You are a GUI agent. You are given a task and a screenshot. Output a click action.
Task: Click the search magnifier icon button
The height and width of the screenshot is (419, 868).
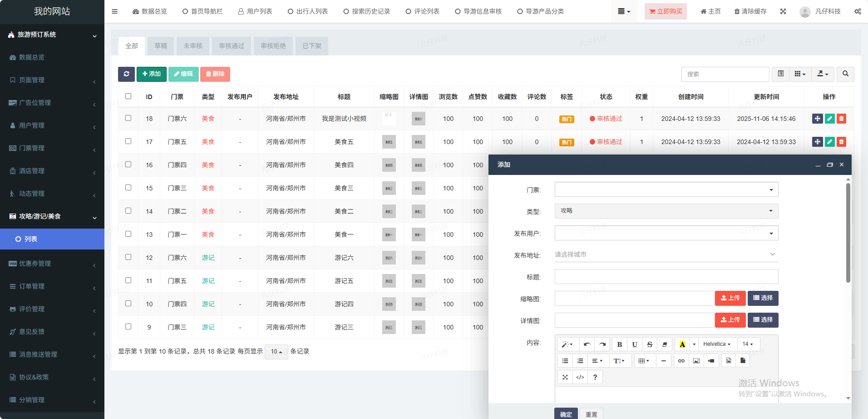pos(845,74)
